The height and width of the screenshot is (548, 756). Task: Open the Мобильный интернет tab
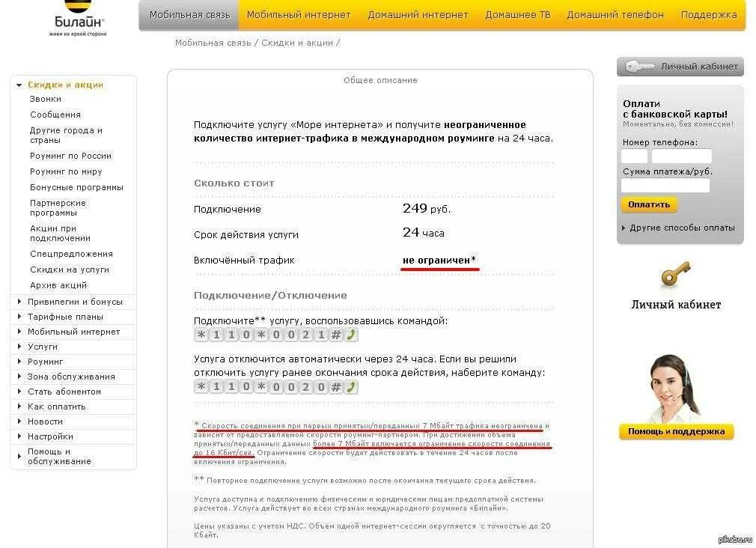(x=299, y=15)
